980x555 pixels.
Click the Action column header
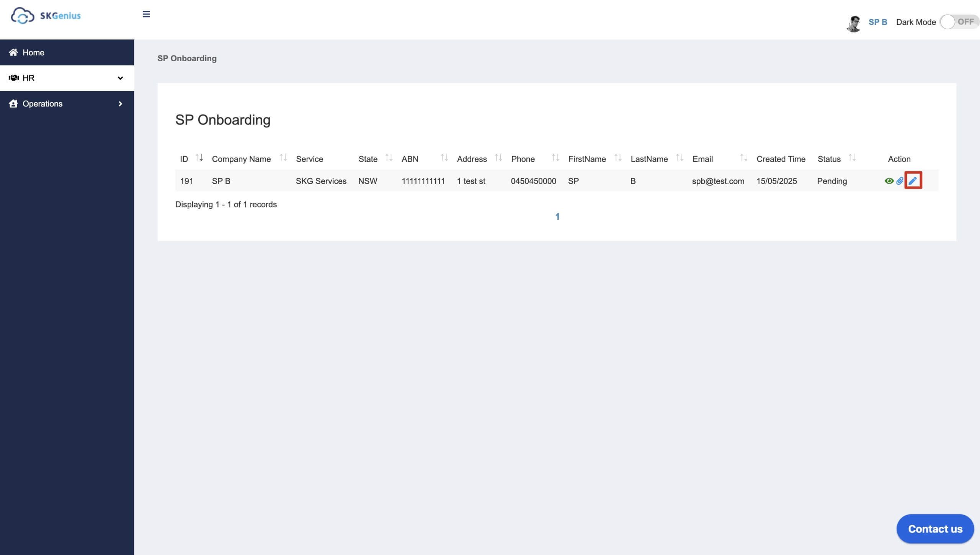[899, 159]
